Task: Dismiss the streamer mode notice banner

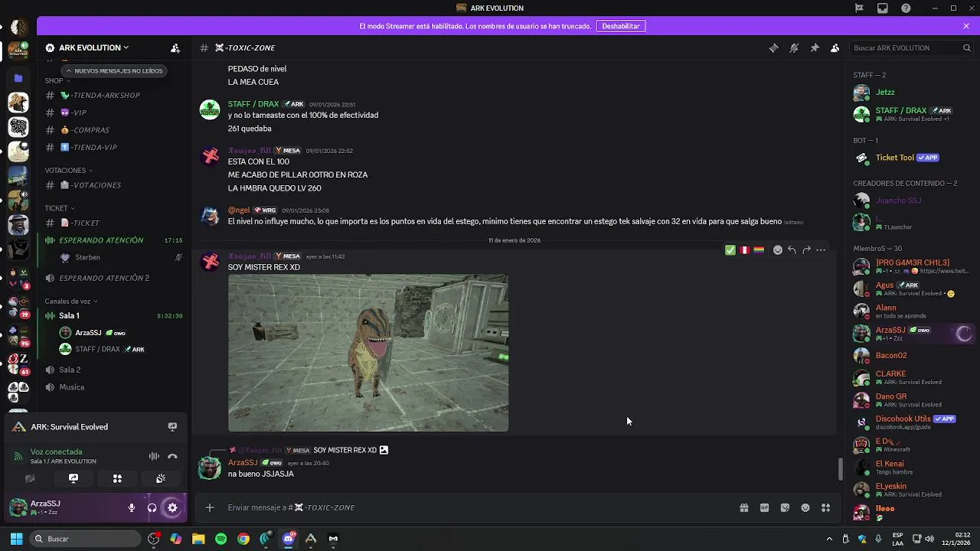Action: 966,26
